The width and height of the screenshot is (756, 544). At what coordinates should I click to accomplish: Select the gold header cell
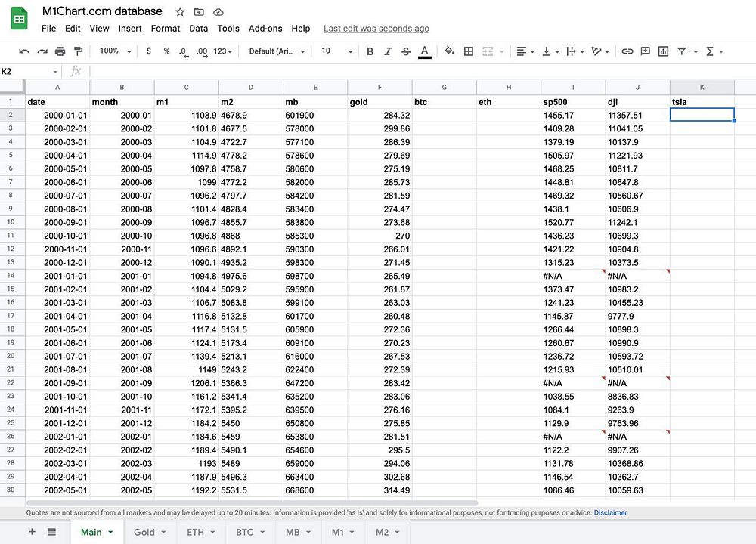click(x=380, y=102)
